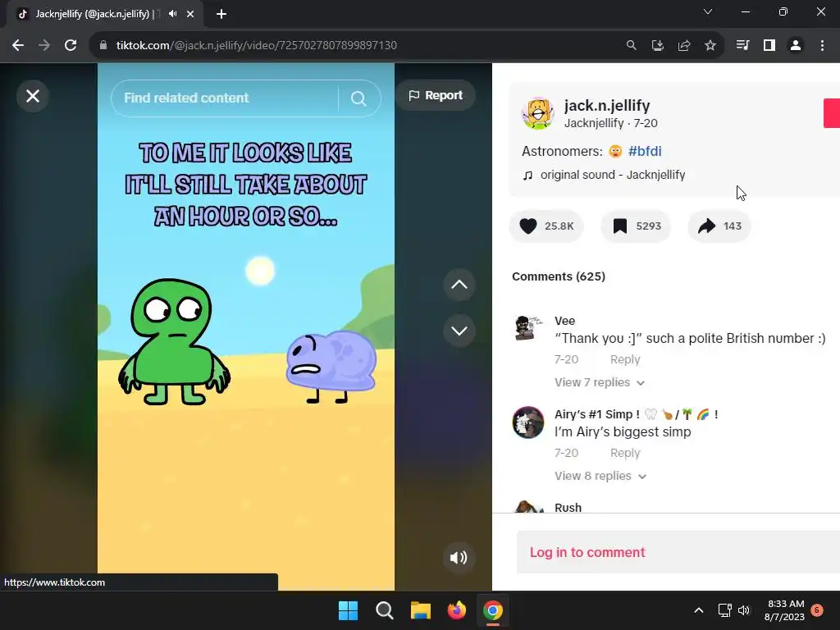Viewport: 840px width, 630px height.
Task: Go back in browser history
Action: click(18, 46)
